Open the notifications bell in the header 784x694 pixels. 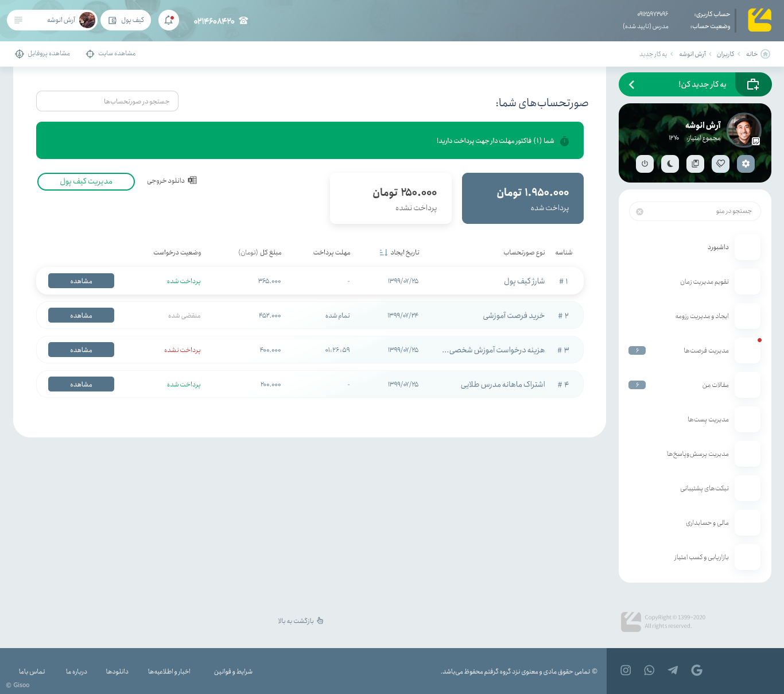pyautogui.click(x=169, y=20)
